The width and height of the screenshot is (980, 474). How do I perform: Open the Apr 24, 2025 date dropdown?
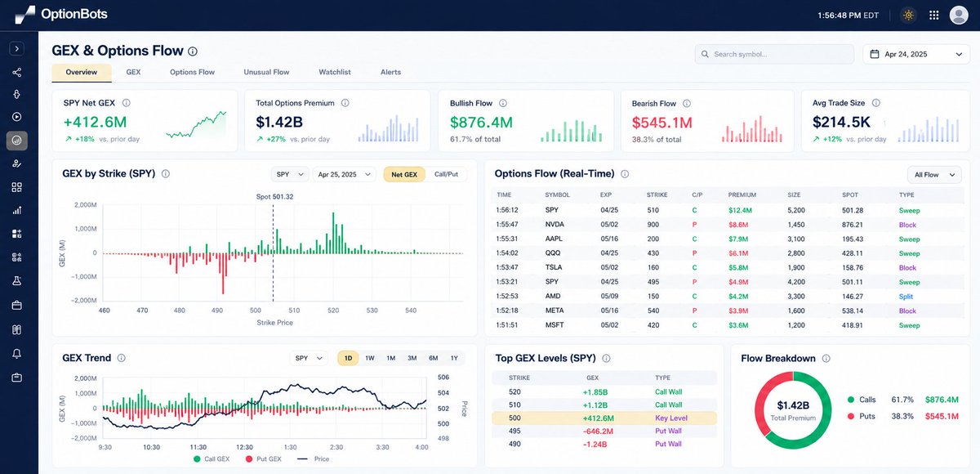(x=916, y=55)
